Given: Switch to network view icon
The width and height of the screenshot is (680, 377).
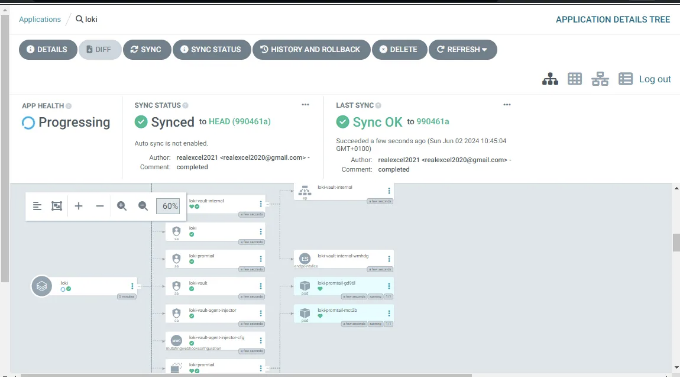Looking at the screenshot, I should coord(600,79).
